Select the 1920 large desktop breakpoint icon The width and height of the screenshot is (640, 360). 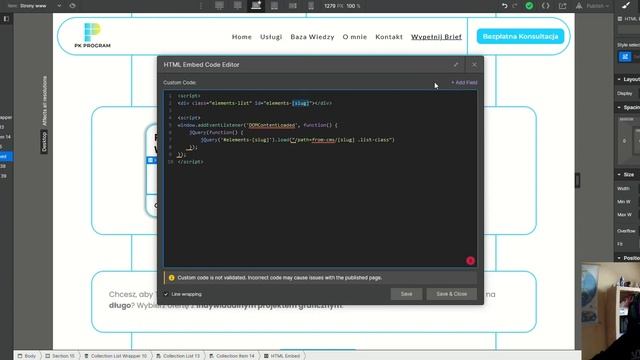pyautogui.click(x=219, y=5)
